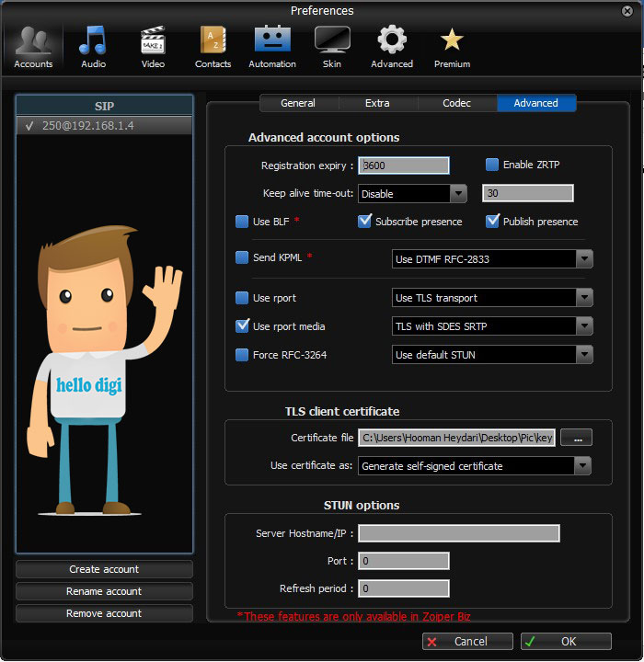Click the Registration expiry field
644x662 pixels.
(x=404, y=165)
